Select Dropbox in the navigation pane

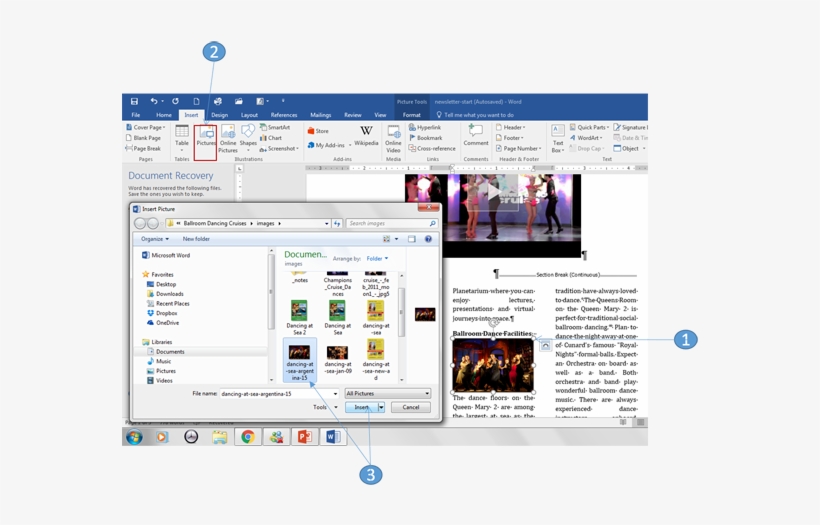[162, 313]
